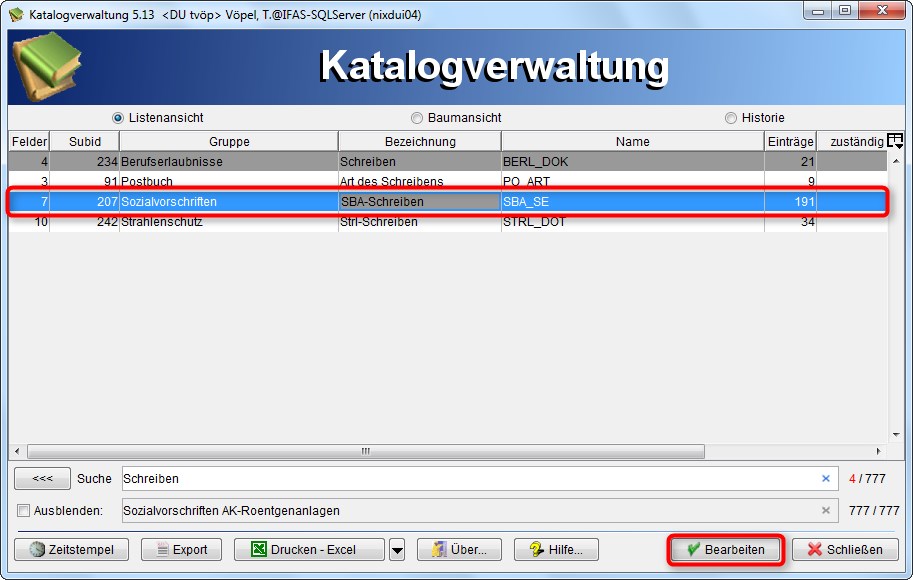Sort by the Name column header
This screenshot has width=913, height=580.
point(632,142)
